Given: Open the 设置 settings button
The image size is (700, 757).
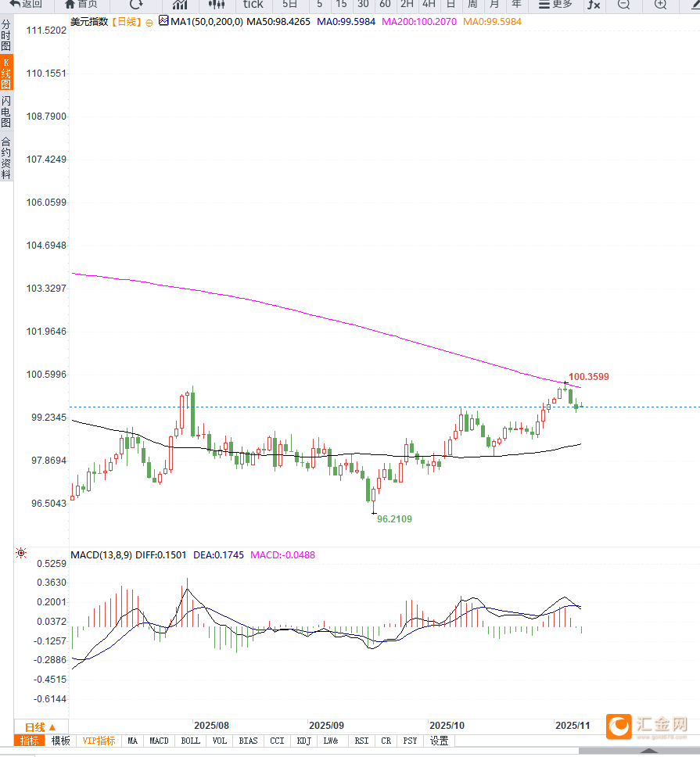Looking at the screenshot, I should (x=440, y=741).
